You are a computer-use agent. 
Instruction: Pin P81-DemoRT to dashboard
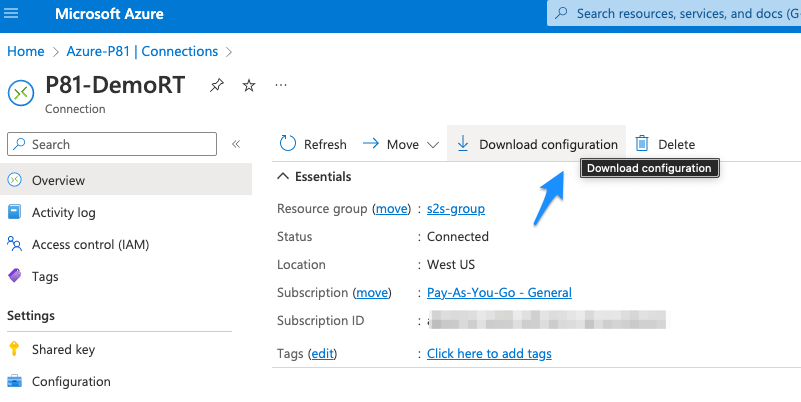[x=217, y=85]
